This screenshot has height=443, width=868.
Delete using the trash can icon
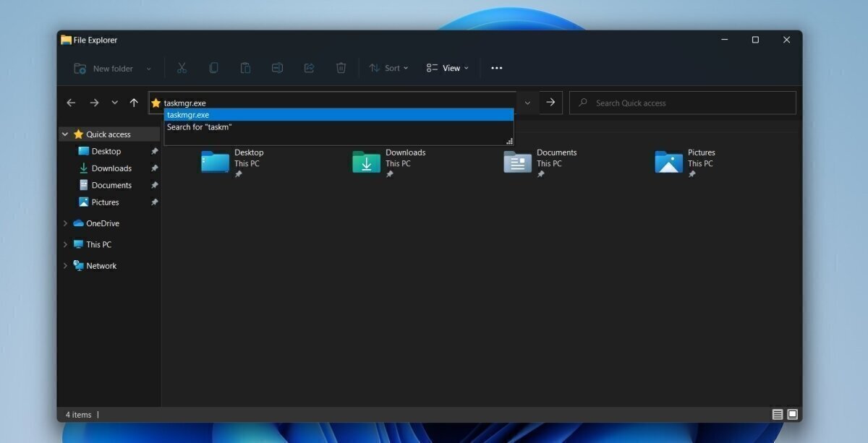click(x=341, y=67)
